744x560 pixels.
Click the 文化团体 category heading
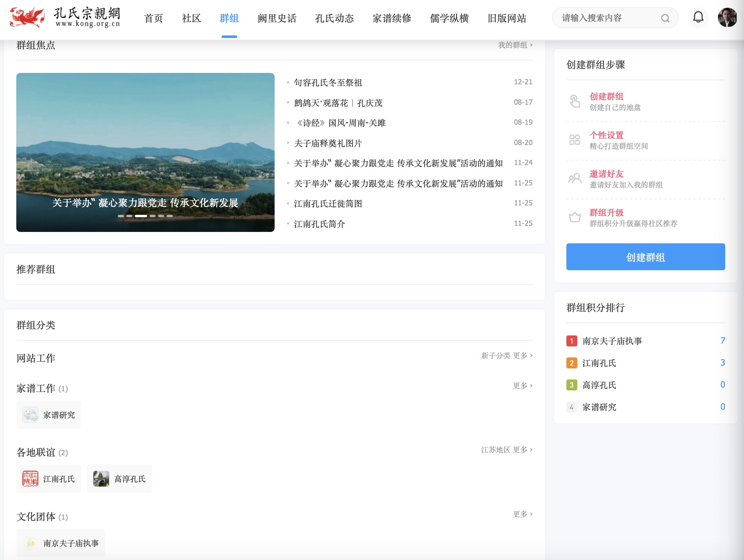pyautogui.click(x=36, y=517)
